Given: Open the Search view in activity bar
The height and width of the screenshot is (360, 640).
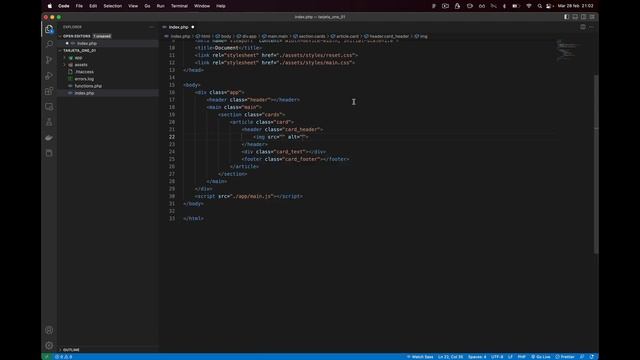Looking at the screenshot, I should 49,44.
